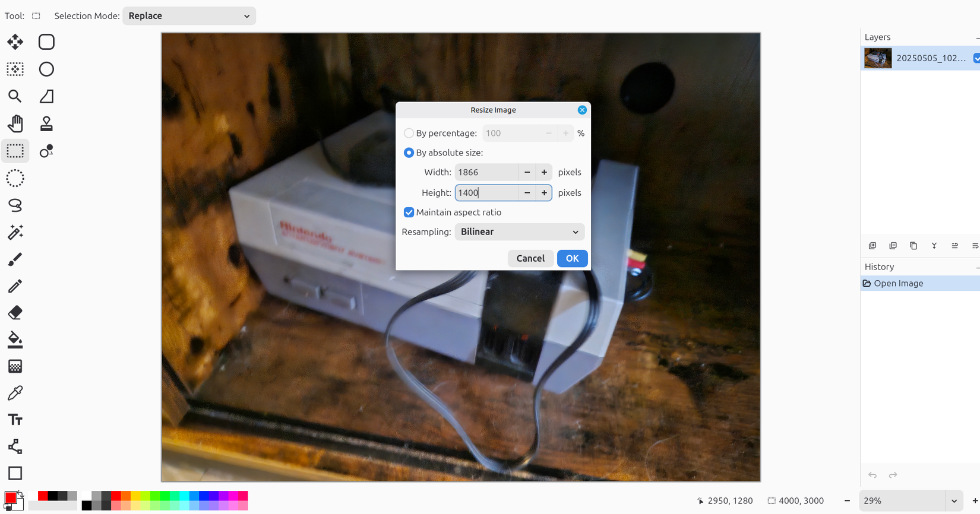
Task: Decrease Height with the minus stepper
Action: tap(527, 193)
